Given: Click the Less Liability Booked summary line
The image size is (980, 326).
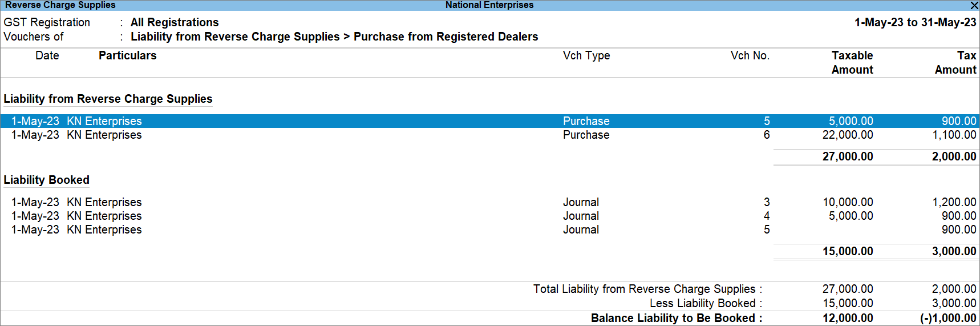Looking at the screenshot, I should point(705,303).
